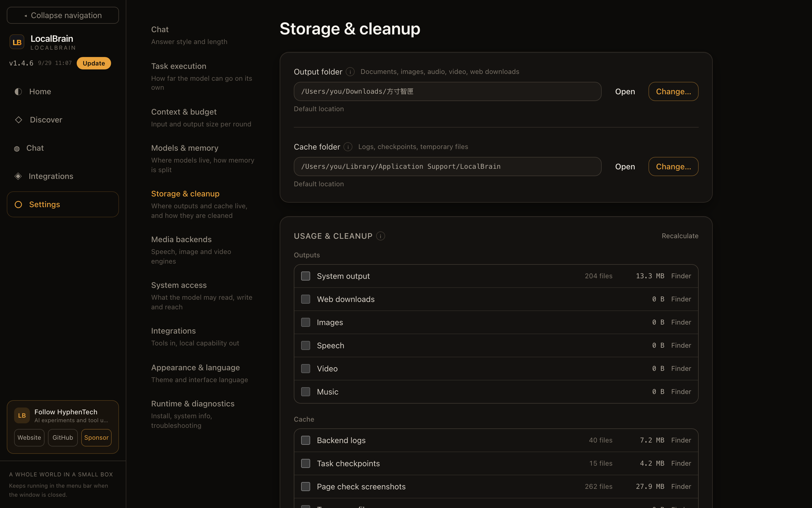Tick the Page check screenshots checkbox
Image resolution: width=812 pixels, height=508 pixels.
pos(305,487)
